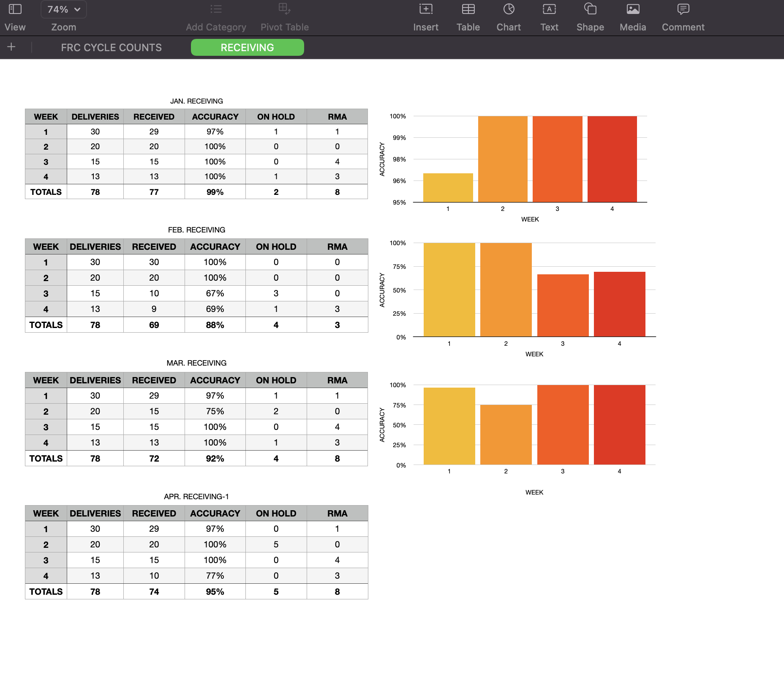Image resolution: width=784 pixels, height=678 pixels.
Task: Open the Chart insertion menu
Action: (x=509, y=17)
